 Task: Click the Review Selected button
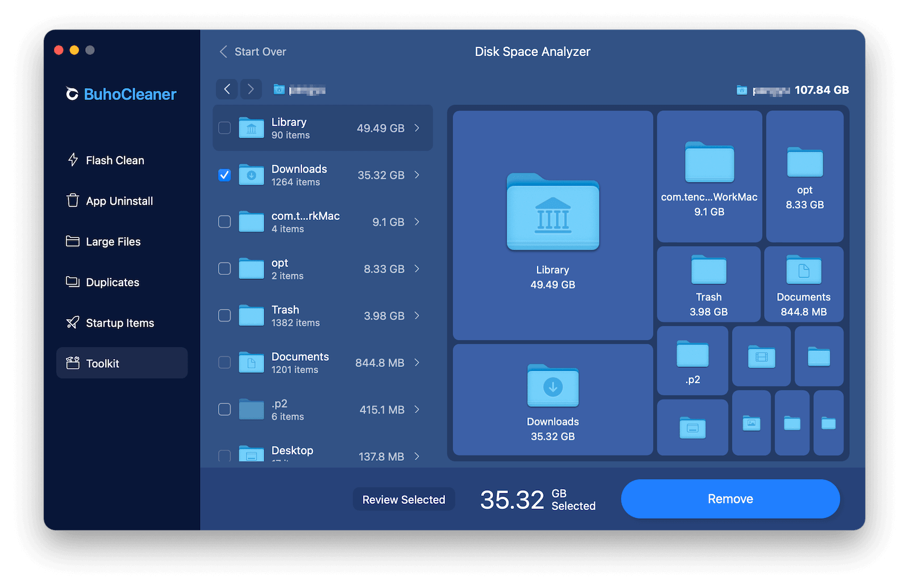[404, 499]
